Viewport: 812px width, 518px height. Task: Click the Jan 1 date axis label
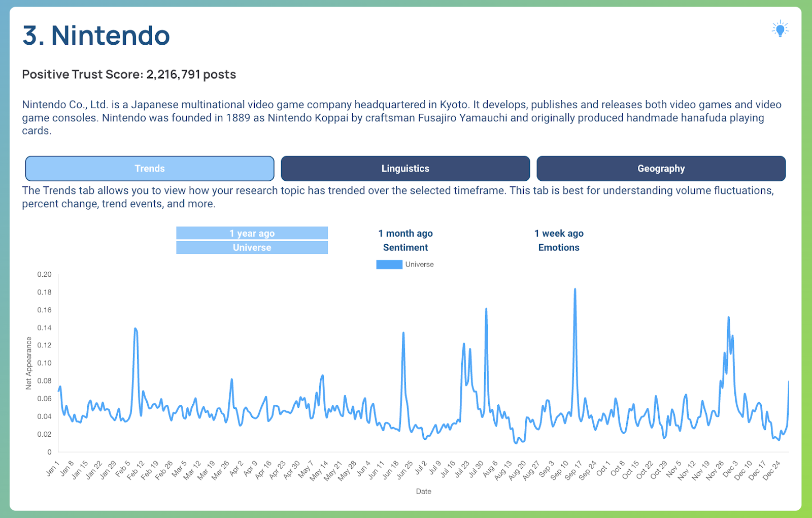tap(53, 469)
